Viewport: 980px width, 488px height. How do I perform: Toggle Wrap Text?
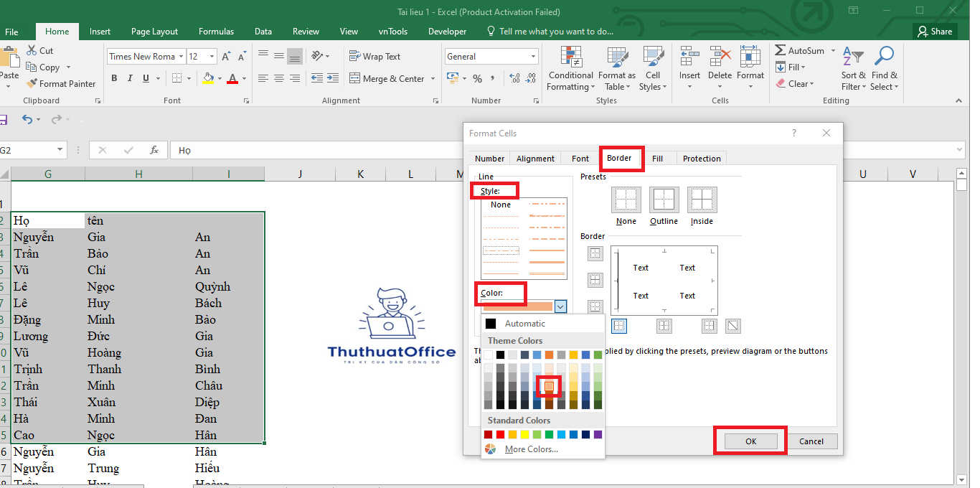point(375,56)
